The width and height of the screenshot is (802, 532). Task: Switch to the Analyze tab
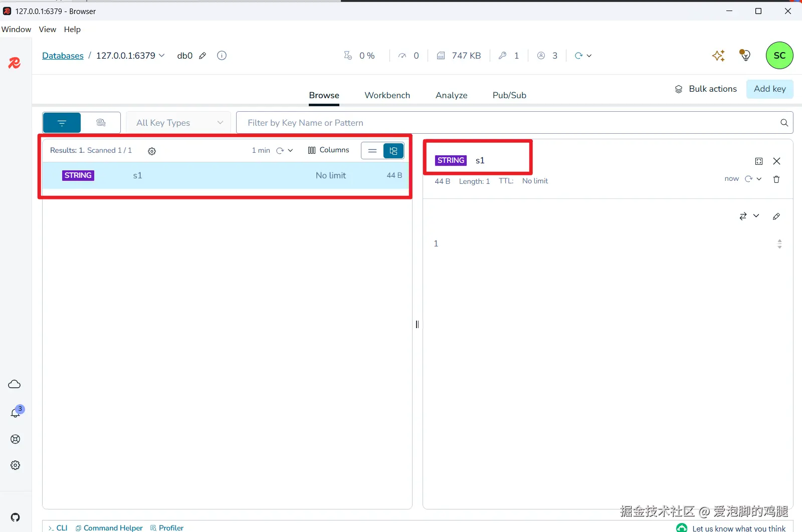click(x=451, y=95)
